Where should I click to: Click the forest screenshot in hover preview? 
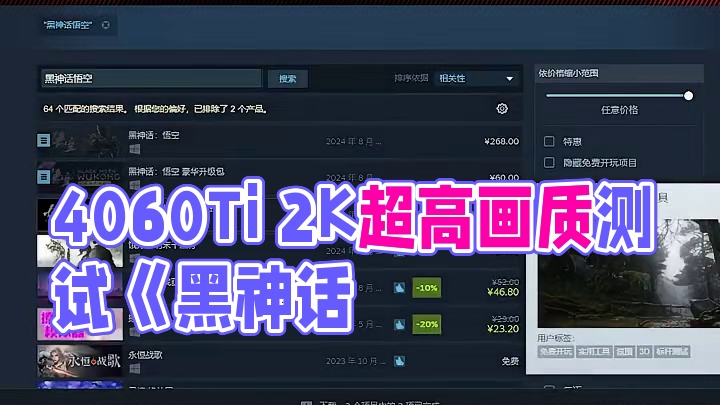(x=629, y=273)
